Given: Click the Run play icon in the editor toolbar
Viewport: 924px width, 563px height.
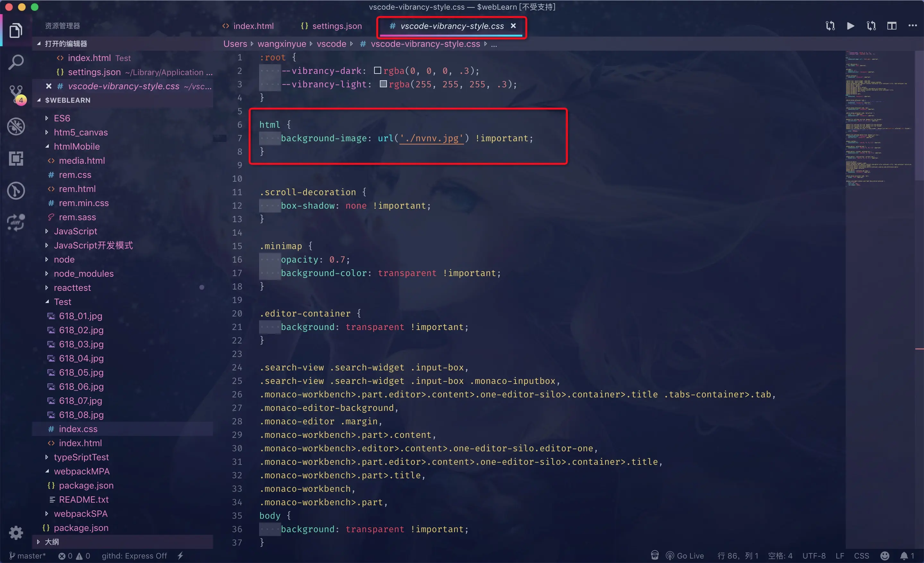Looking at the screenshot, I should click(851, 26).
